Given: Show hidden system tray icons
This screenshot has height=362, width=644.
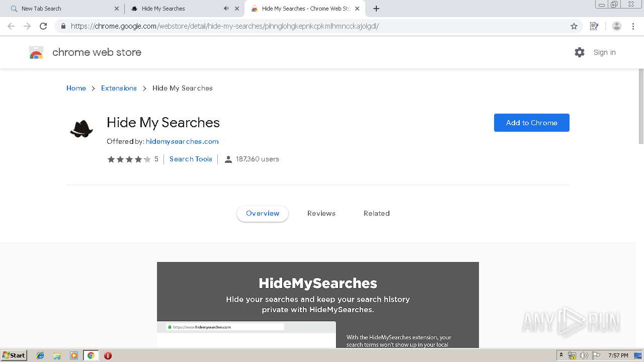Looking at the screenshot, I should coord(561,355).
